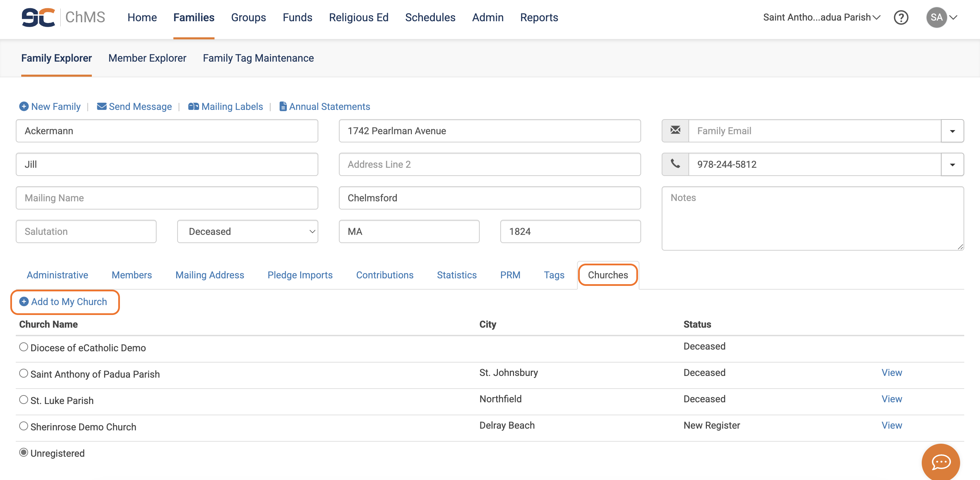Click the SA user avatar icon
The height and width of the screenshot is (480, 980).
936,17
